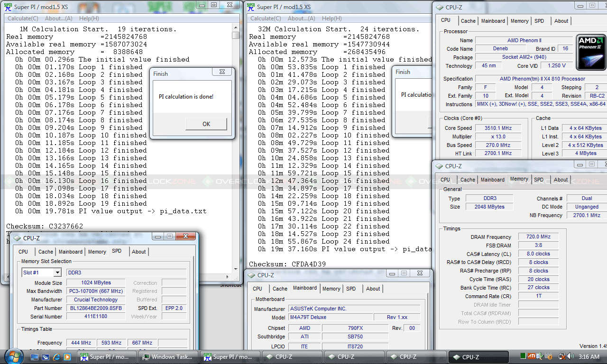
Task: Click Part Number field BL12864BE2009.8SFB
Action: click(95, 308)
